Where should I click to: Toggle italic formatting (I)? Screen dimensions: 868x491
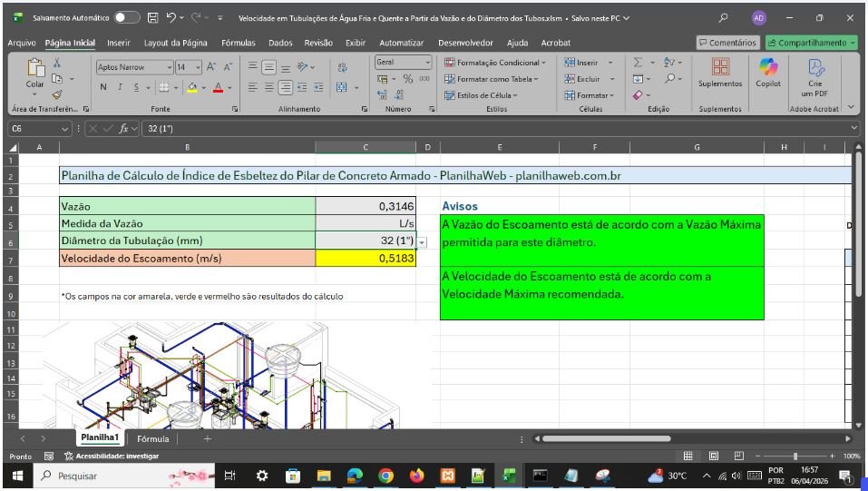pyautogui.click(x=120, y=87)
